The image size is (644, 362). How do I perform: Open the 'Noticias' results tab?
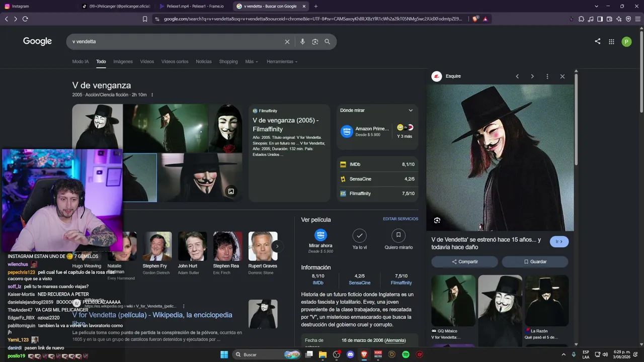pyautogui.click(x=204, y=62)
